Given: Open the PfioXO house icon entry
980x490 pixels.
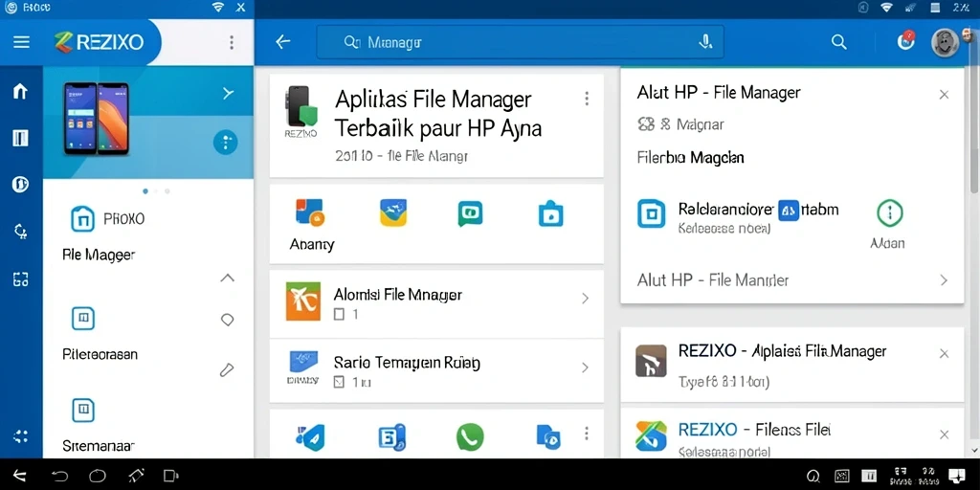Looking at the screenshot, I should [x=83, y=219].
